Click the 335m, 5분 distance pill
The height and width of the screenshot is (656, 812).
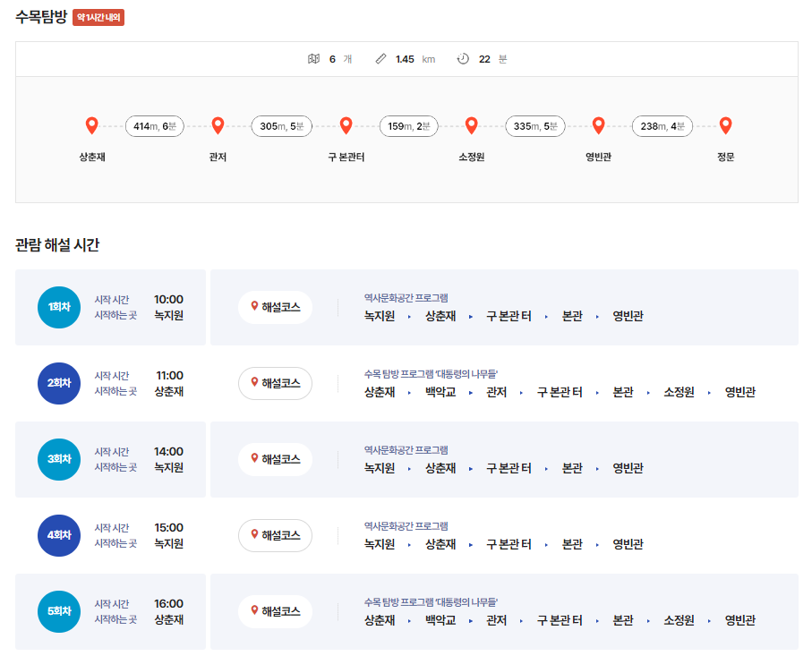(535, 126)
